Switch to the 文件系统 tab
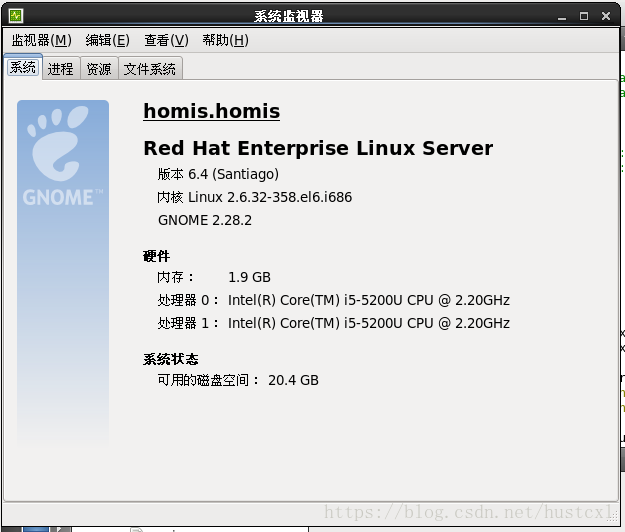The width and height of the screenshot is (625, 532). tap(150, 69)
